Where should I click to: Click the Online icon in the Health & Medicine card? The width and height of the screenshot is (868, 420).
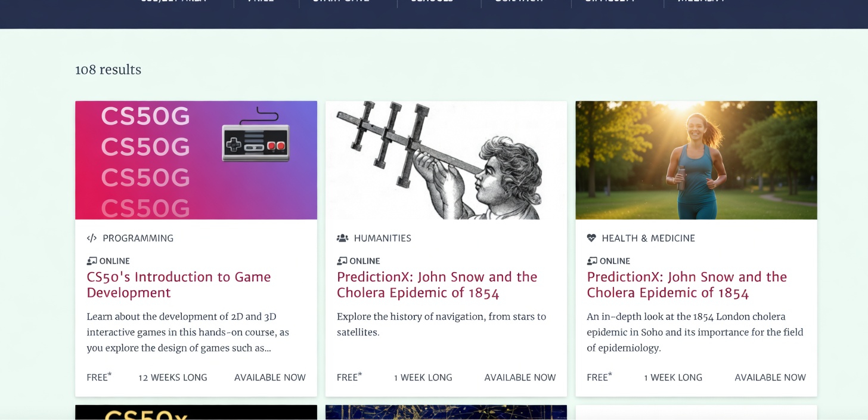click(x=592, y=261)
